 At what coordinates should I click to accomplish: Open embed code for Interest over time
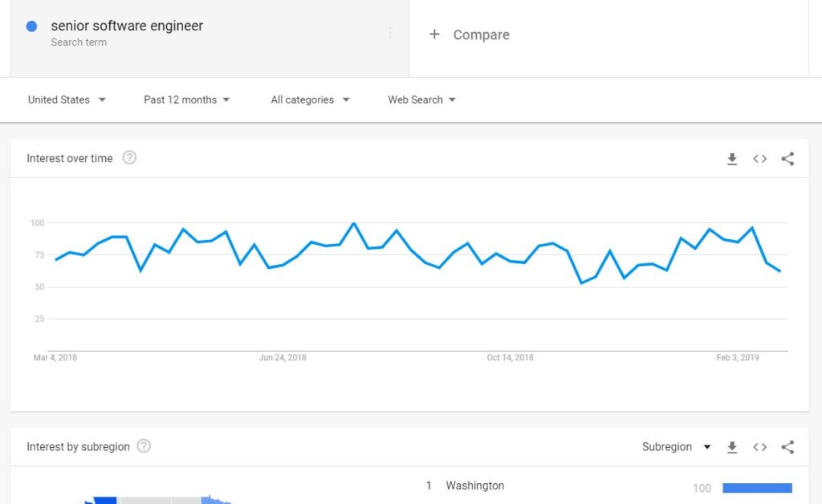tap(759, 159)
